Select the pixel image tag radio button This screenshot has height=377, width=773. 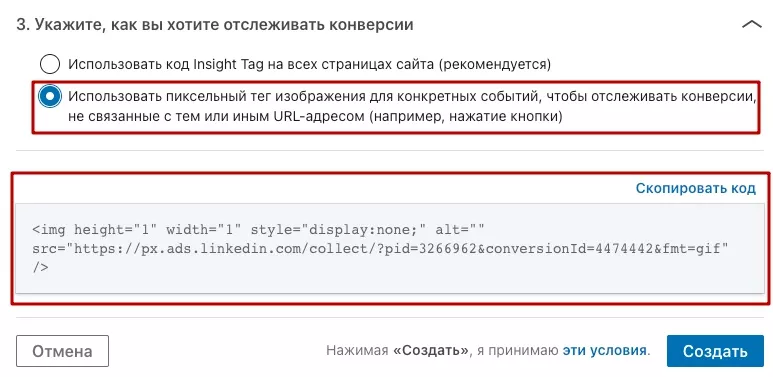(50, 97)
